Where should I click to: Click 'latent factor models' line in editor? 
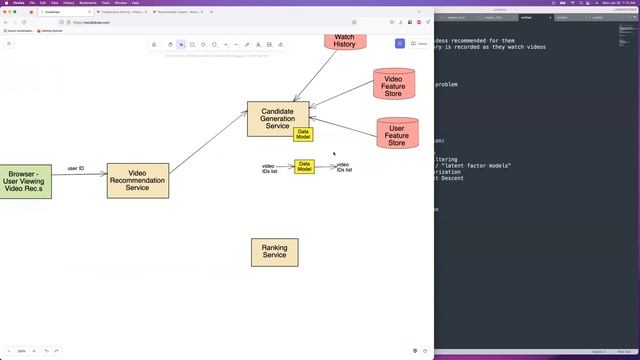(473, 166)
